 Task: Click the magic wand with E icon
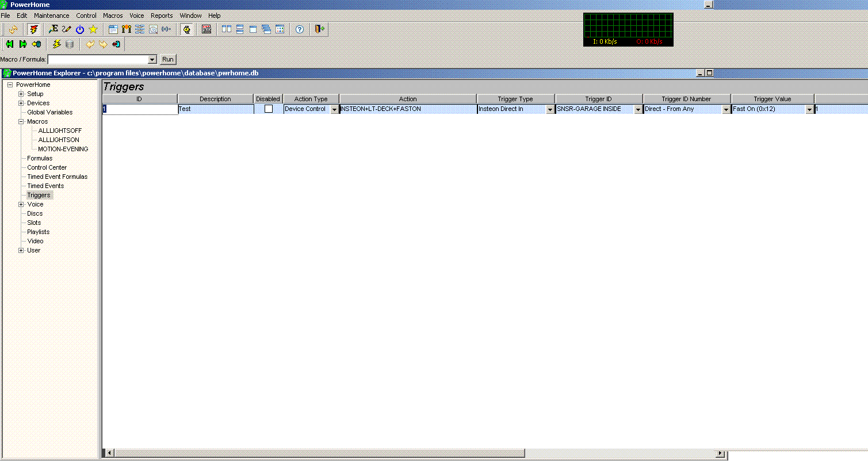click(53, 29)
